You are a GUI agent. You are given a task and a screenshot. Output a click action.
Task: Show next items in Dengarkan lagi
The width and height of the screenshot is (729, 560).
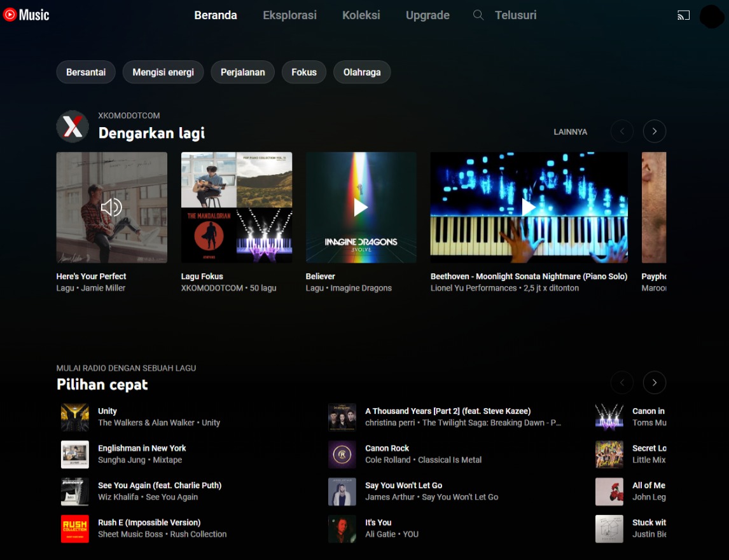coord(654,132)
